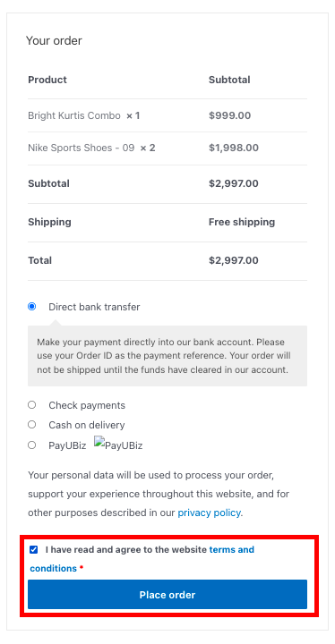The height and width of the screenshot is (644, 335).
Task: Click the amount in the Total row
Action: (x=234, y=260)
